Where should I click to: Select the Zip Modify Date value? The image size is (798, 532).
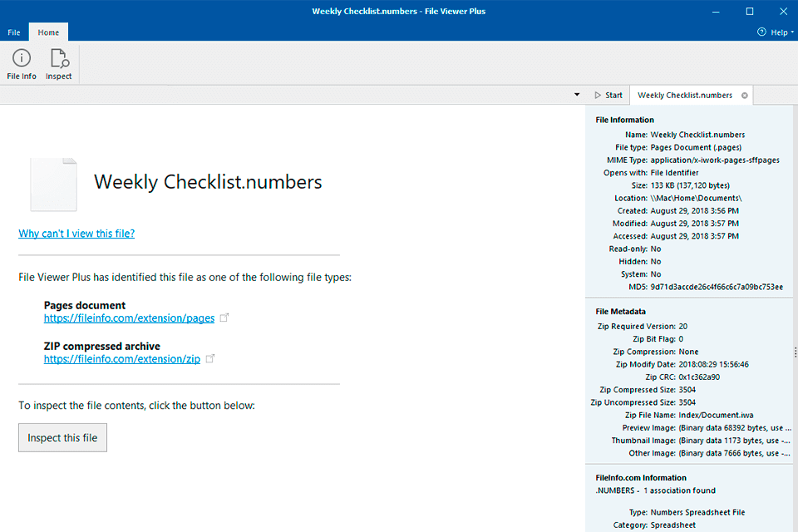713,365
